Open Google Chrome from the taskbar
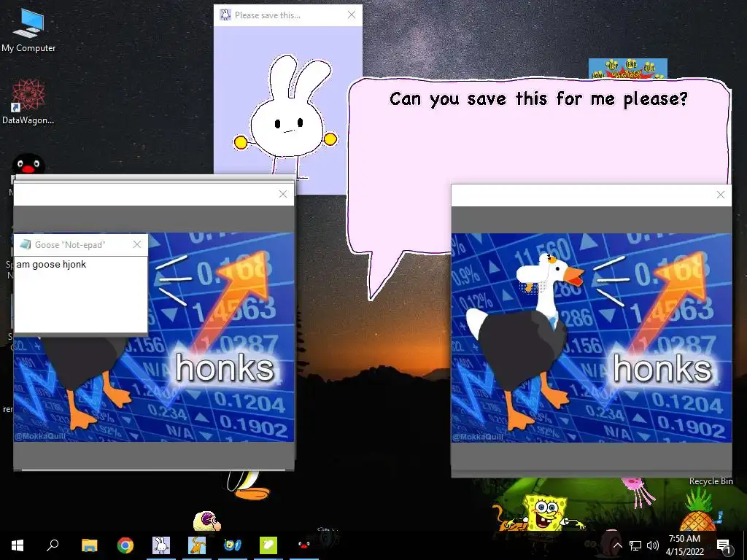Viewport: 747px width, 560px height. 125,545
